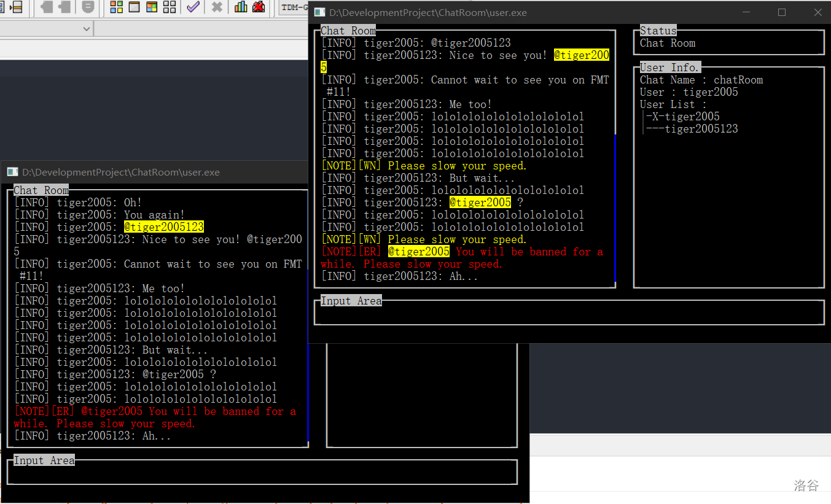This screenshot has width=831, height=504.
Task: Click the gray shield-shaped toolbar icon
Action: pos(88,7)
